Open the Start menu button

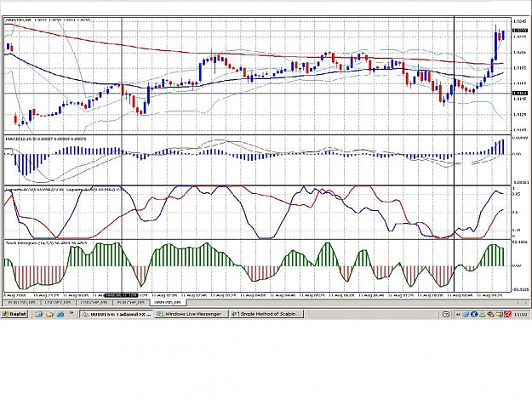coord(14,314)
